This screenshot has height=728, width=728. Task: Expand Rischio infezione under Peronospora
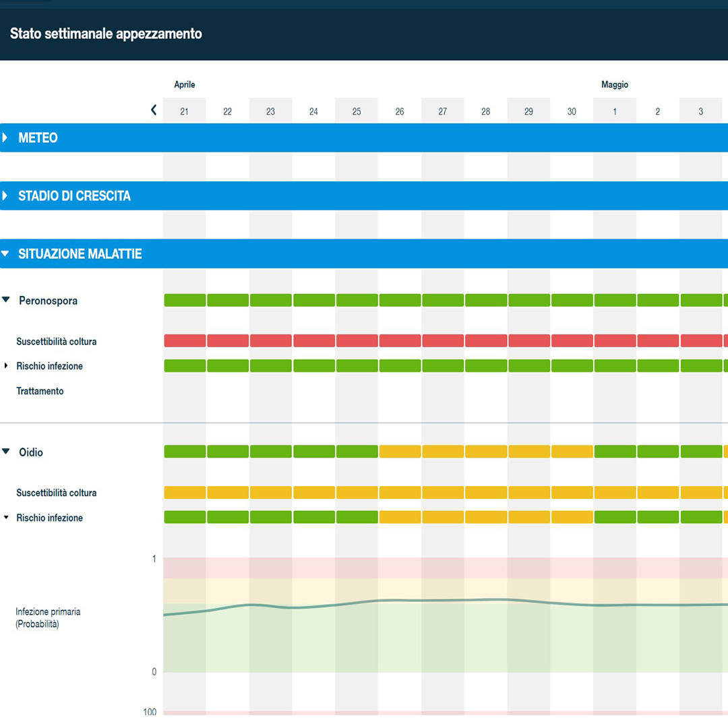7,366
